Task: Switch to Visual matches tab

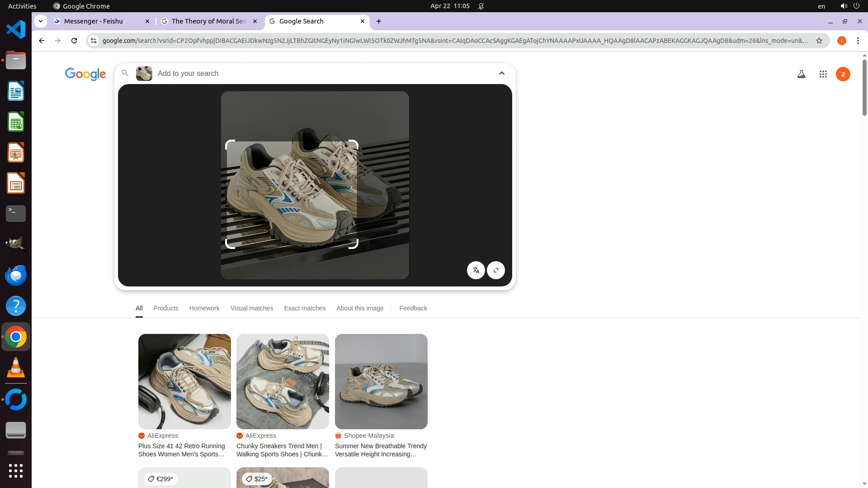Action: tap(251, 308)
